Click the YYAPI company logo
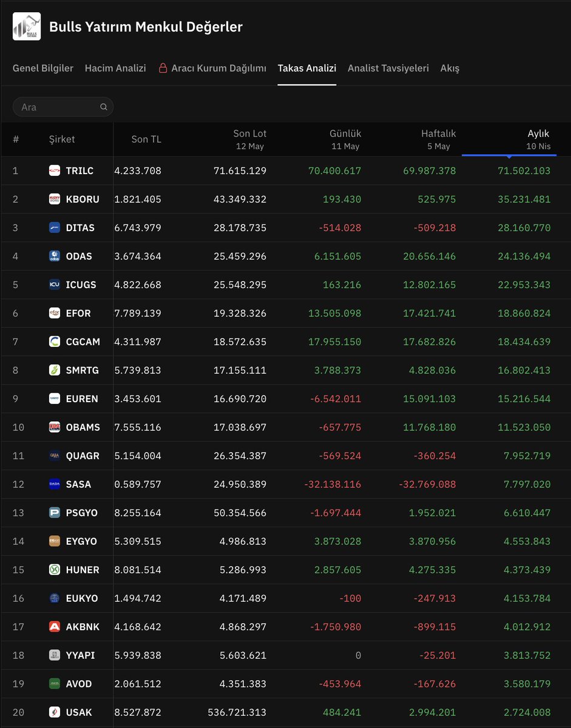 click(x=55, y=655)
